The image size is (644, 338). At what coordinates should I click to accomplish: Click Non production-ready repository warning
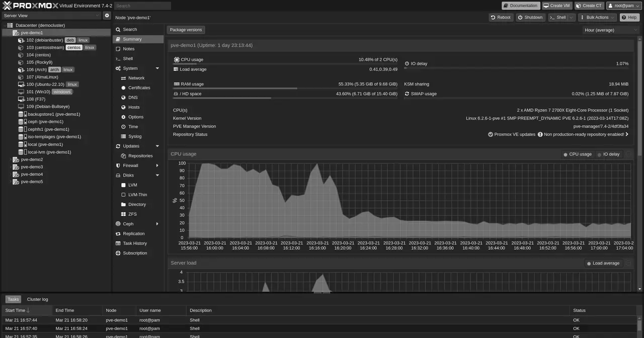583,134
